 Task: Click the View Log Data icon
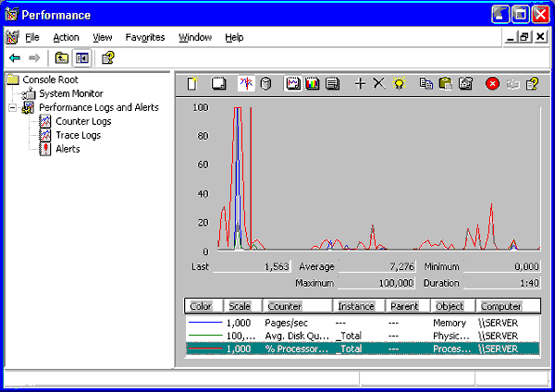click(265, 84)
